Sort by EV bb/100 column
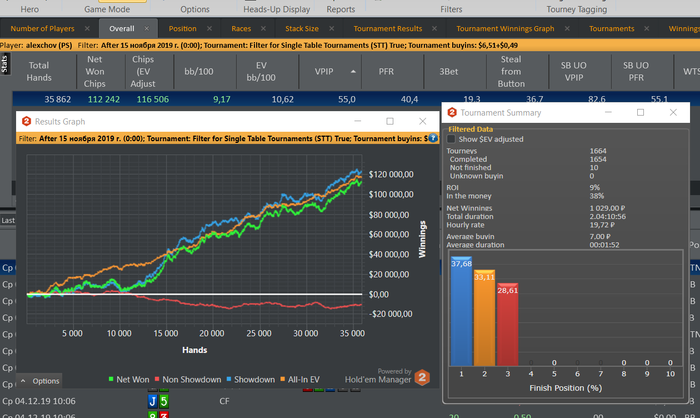 (x=261, y=71)
